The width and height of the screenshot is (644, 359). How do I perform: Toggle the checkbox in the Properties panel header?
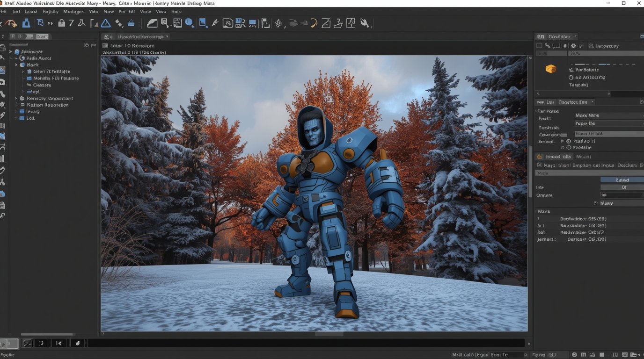[539, 45]
